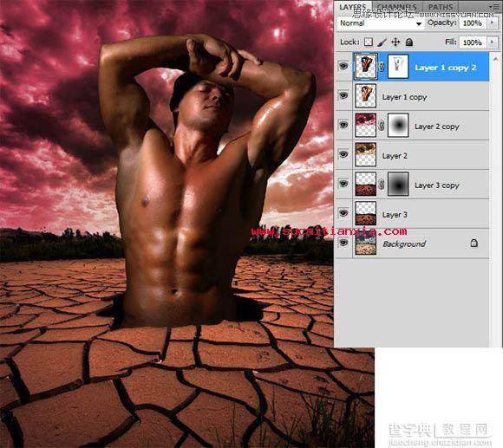The image size is (503, 448).
Task: Select Layer 2 copy mask thumbnail
Action: pyautogui.click(x=398, y=125)
